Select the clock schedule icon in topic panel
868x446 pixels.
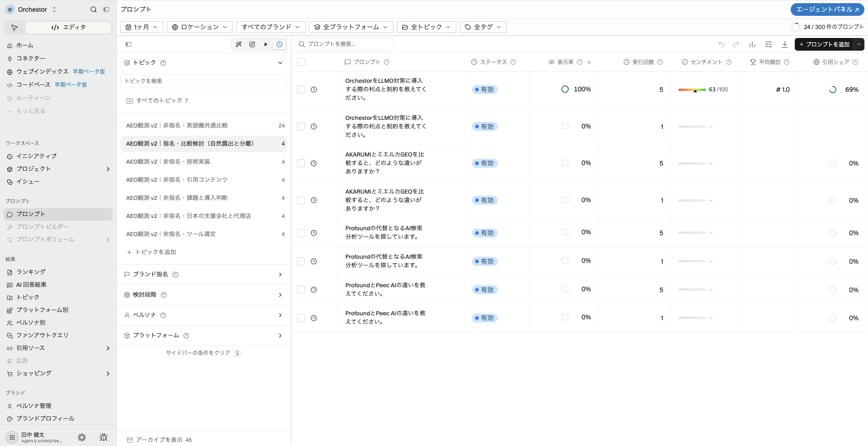click(279, 44)
